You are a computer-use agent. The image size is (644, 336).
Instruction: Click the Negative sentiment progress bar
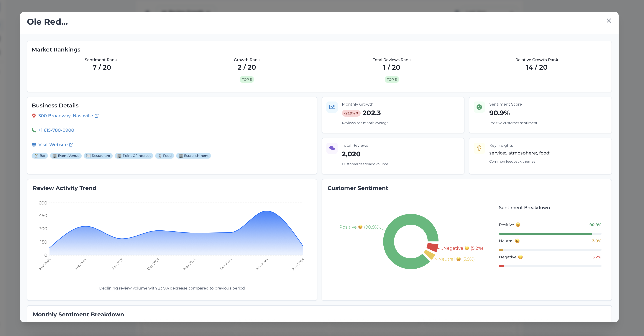coord(550,266)
